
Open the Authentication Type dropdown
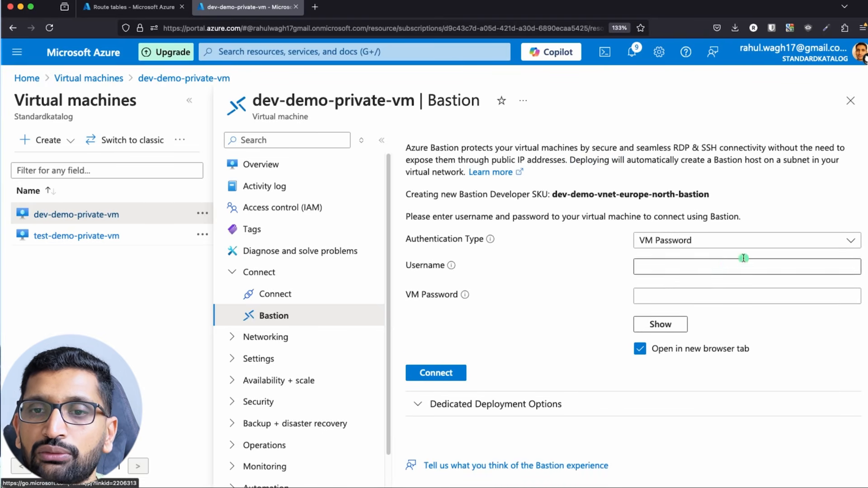[747, 240]
